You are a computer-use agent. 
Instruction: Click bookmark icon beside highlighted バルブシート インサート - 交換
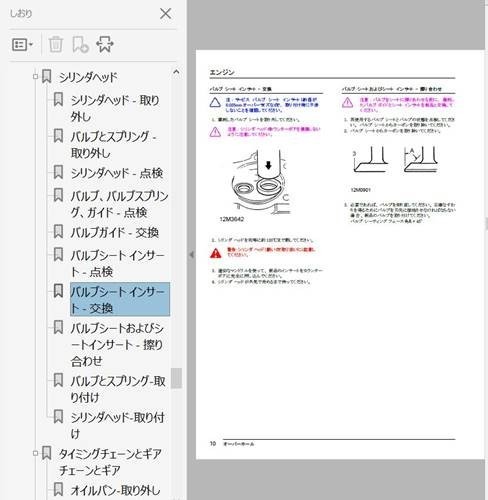(x=58, y=291)
